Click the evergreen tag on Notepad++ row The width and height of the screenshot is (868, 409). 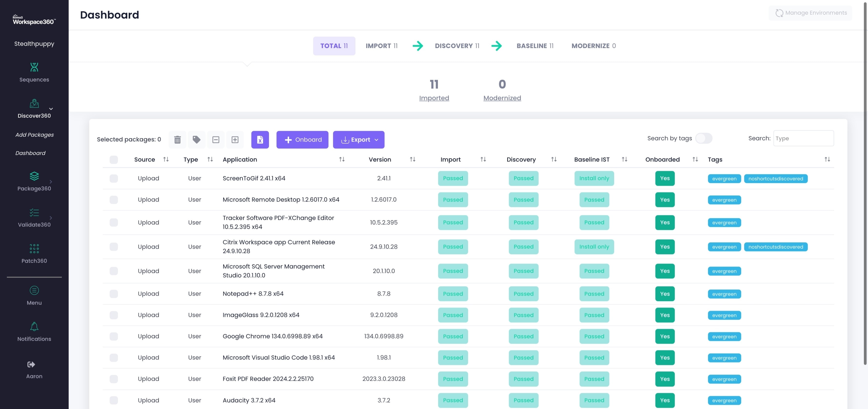pyautogui.click(x=724, y=294)
